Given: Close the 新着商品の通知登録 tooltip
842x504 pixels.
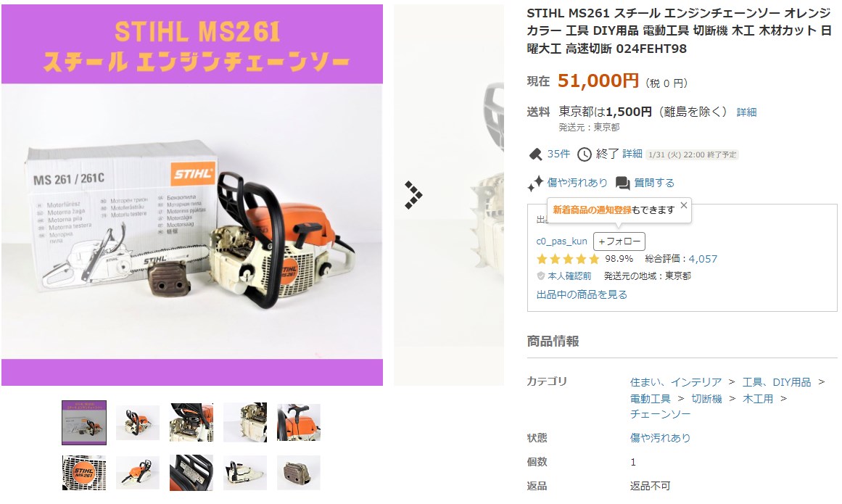Looking at the screenshot, I should tap(684, 205).
